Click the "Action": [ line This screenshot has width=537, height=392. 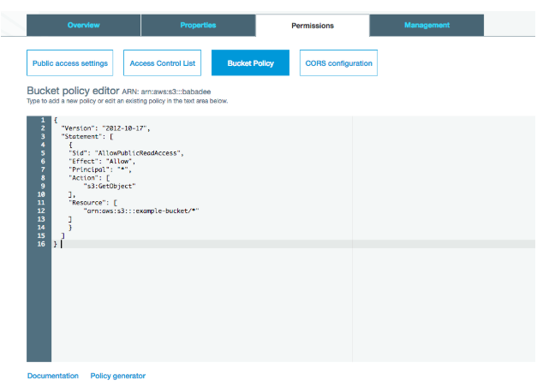pyautogui.click(x=89, y=178)
